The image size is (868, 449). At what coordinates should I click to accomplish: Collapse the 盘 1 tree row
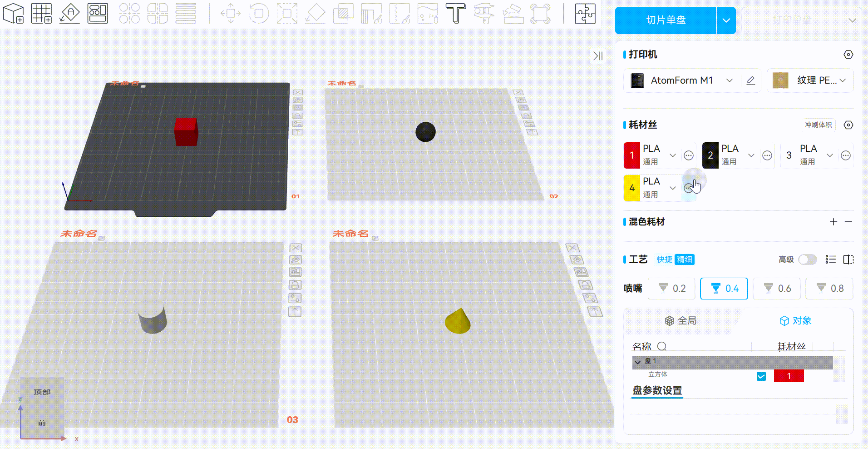click(x=637, y=362)
